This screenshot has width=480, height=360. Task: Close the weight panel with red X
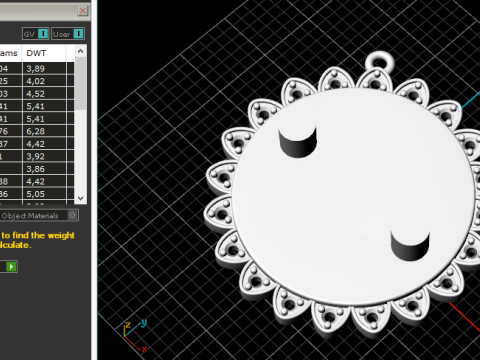pyautogui.click(x=82, y=11)
